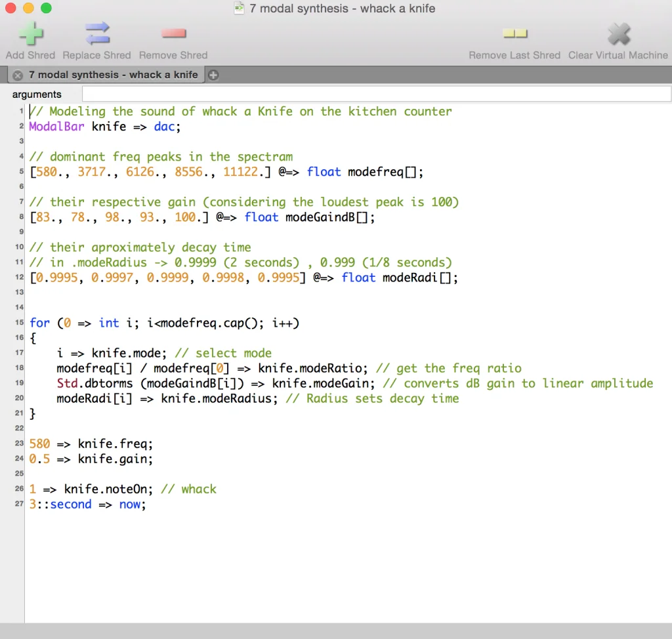This screenshot has width=672, height=639.
Task: Click 'knife.modeGain' on line 19
Action: pyautogui.click(x=320, y=383)
